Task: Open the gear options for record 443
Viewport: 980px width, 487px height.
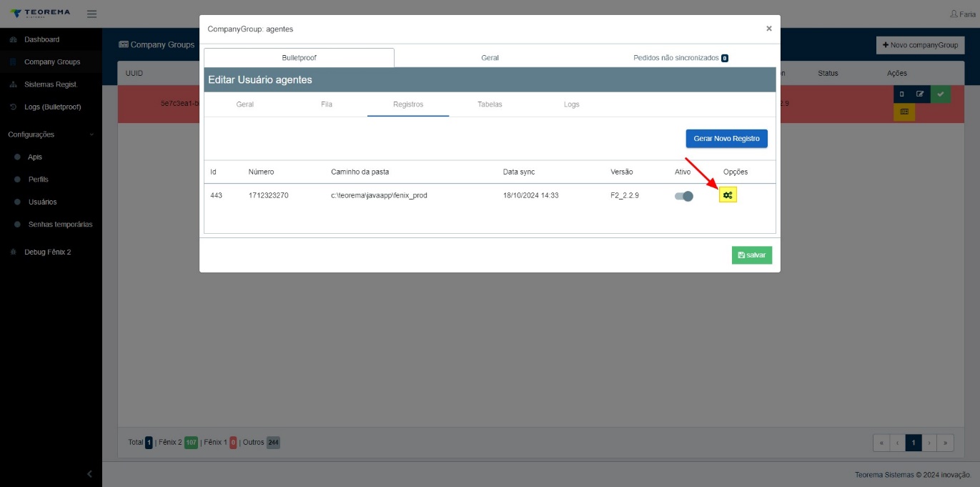Action: pyautogui.click(x=728, y=195)
